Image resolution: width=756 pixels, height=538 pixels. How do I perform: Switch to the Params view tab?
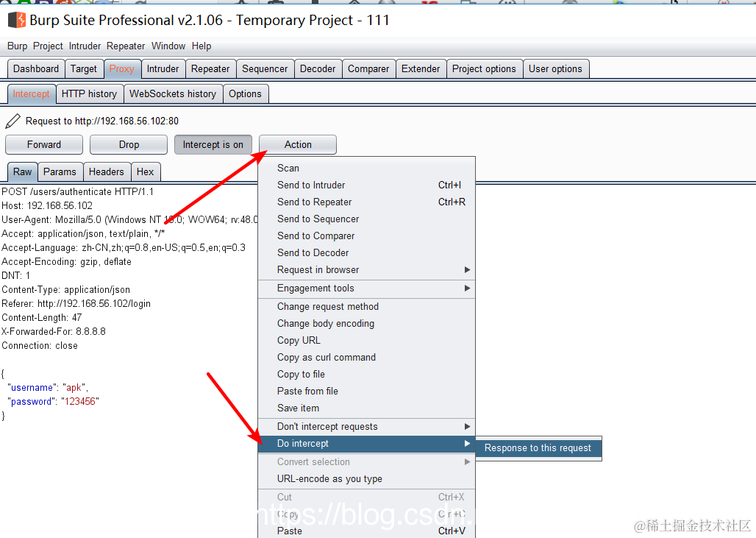(60, 171)
